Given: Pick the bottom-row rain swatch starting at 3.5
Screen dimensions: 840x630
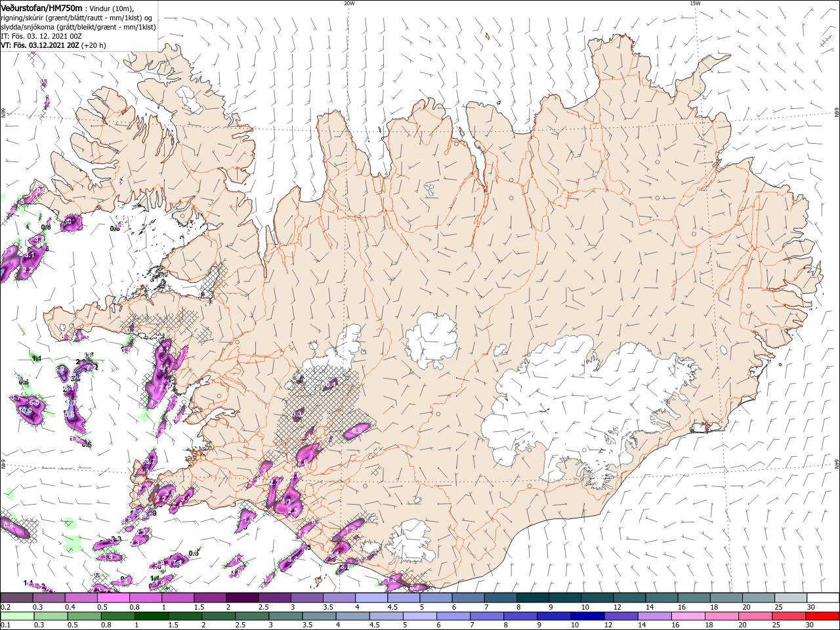Looking at the screenshot, I should pyautogui.click(x=318, y=616).
